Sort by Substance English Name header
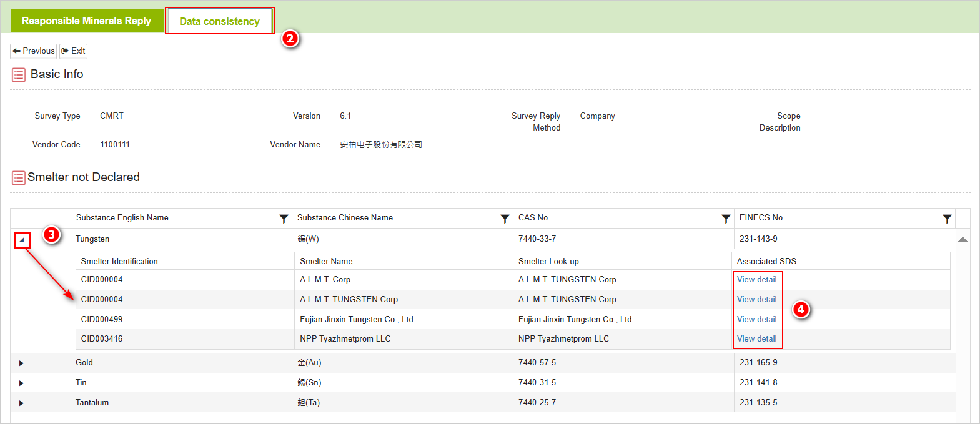This screenshot has height=424, width=980. pyautogui.click(x=122, y=218)
